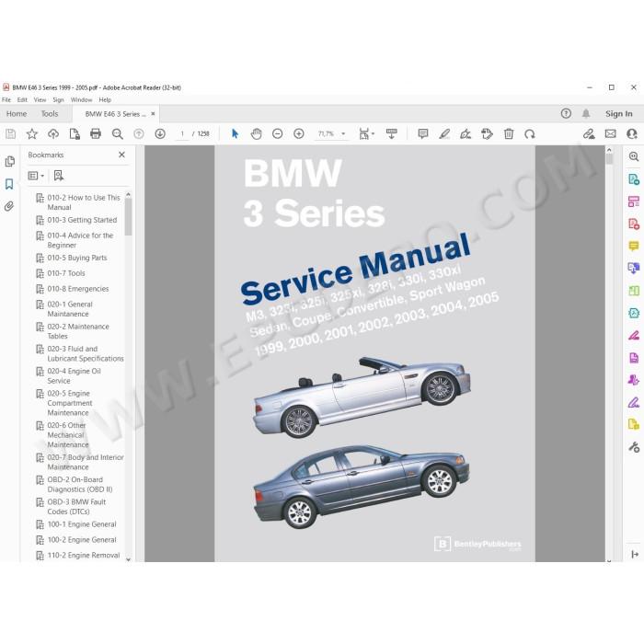Open bookmark 010-5 Buying Parts
Screen dimensions: 644x644
tap(77, 258)
